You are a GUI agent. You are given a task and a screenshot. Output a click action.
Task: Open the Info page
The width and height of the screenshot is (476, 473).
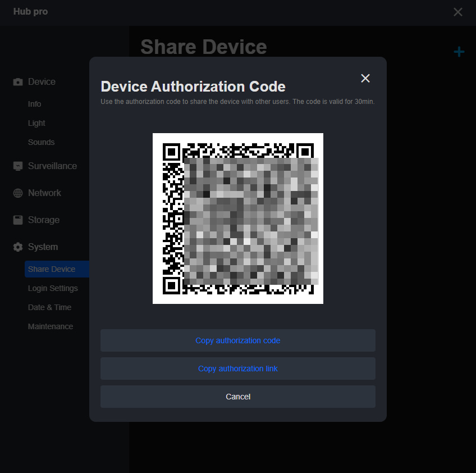[34, 104]
